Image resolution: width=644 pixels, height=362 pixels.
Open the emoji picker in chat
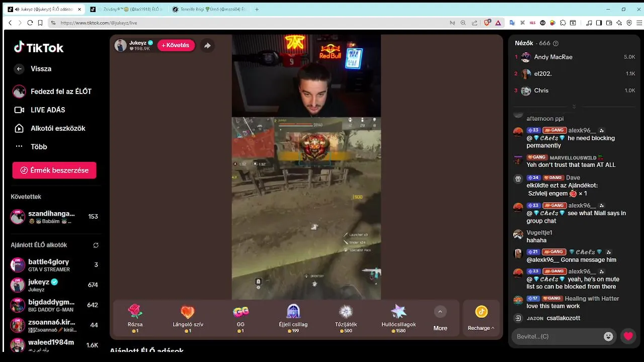[x=608, y=336]
